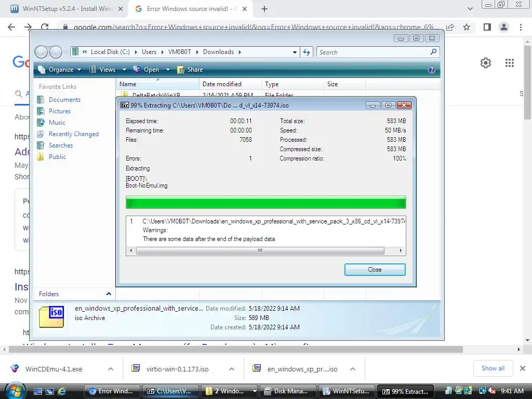Open the Organize menu
Viewport: 532px width, 399px height.
pos(60,70)
